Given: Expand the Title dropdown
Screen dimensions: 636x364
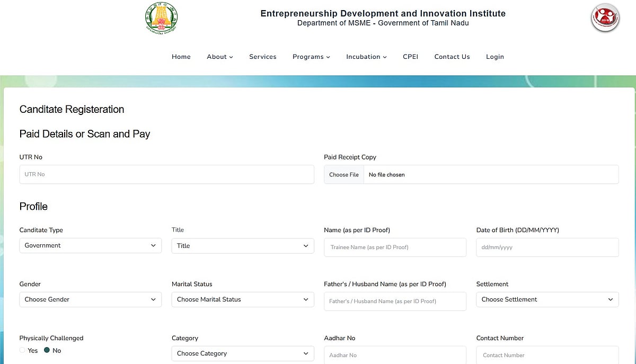Looking at the screenshot, I should 242,246.
